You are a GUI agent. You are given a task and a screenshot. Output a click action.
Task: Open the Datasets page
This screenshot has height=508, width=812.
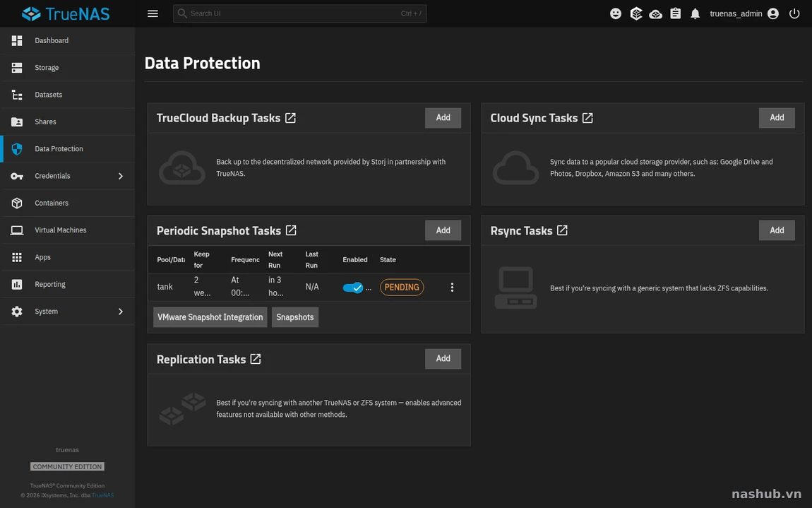[67, 95]
